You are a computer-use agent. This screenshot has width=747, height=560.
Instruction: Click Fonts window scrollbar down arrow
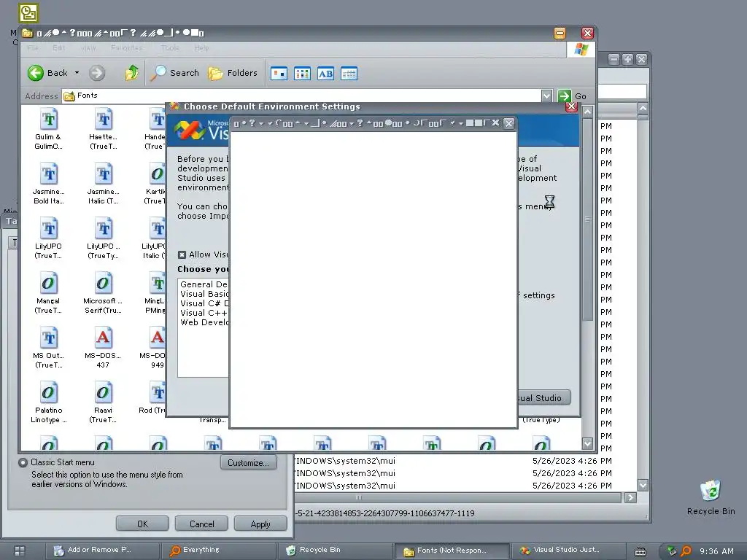click(587, 443)
